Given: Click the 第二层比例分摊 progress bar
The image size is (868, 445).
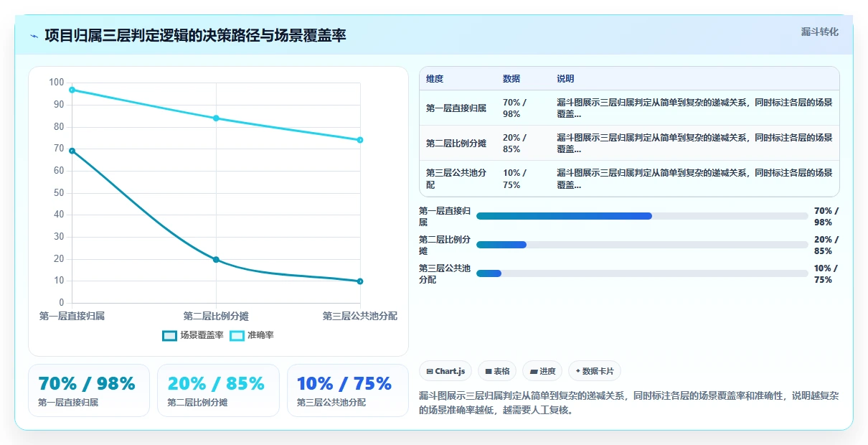Looking at the screenshot, I should pos(642,245).
